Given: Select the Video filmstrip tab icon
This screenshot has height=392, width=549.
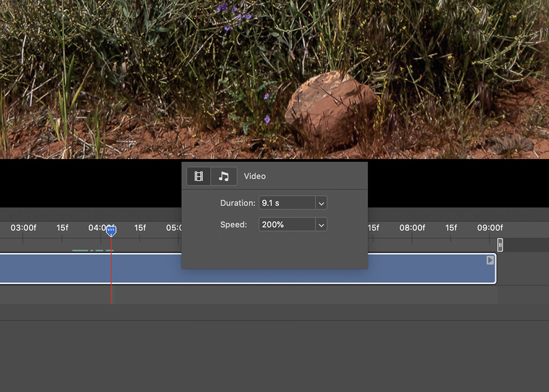Looking at the screenshot, I should (x=198, y=176).
